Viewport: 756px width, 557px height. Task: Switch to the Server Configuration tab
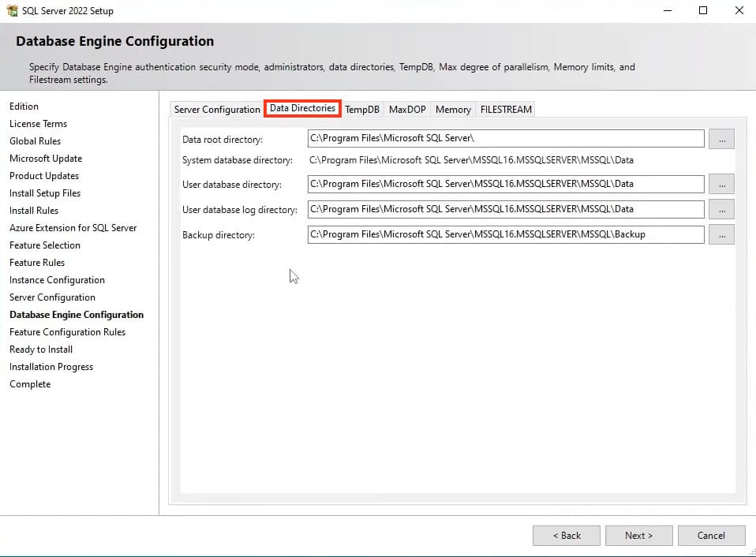click(x=217, y=110)
